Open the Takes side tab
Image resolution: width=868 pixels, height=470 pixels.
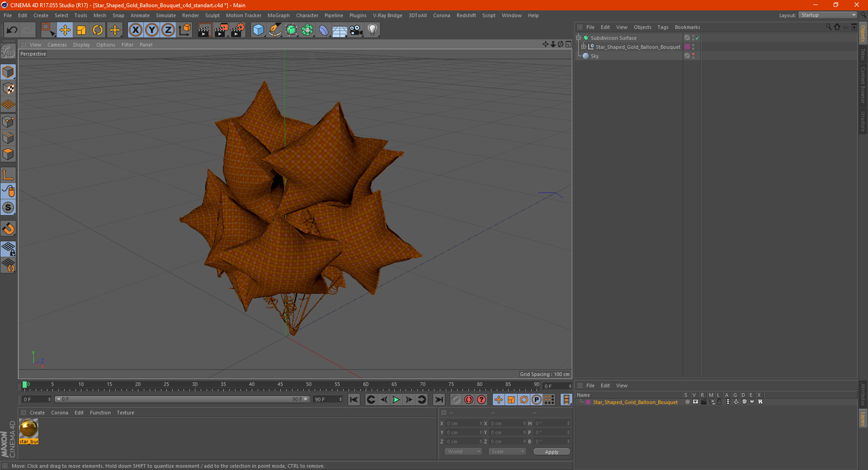tap(863, 54)
